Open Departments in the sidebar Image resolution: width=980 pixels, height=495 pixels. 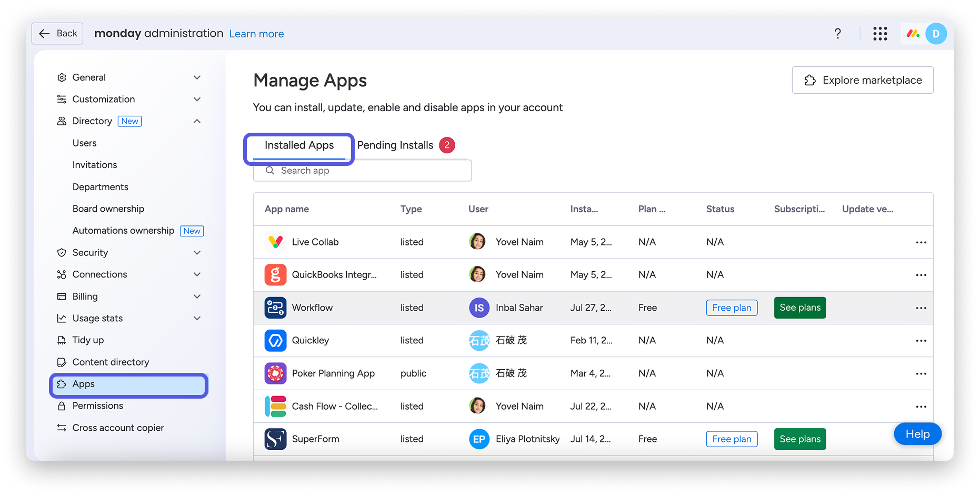click(100, 187)
